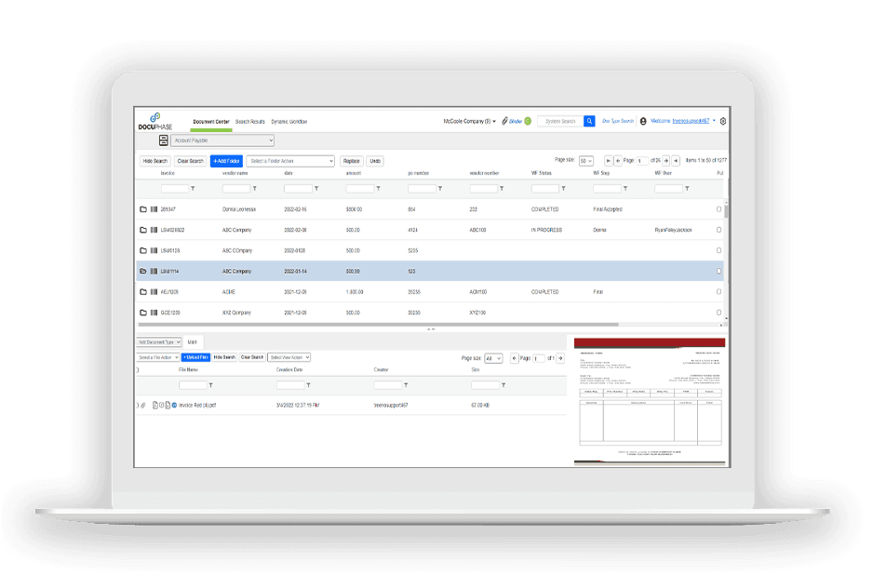This screenshot has height=588, width=873.
Task: Select the checkbox for the highlighted LSM1114 row
Action: [x=719, y=272]
